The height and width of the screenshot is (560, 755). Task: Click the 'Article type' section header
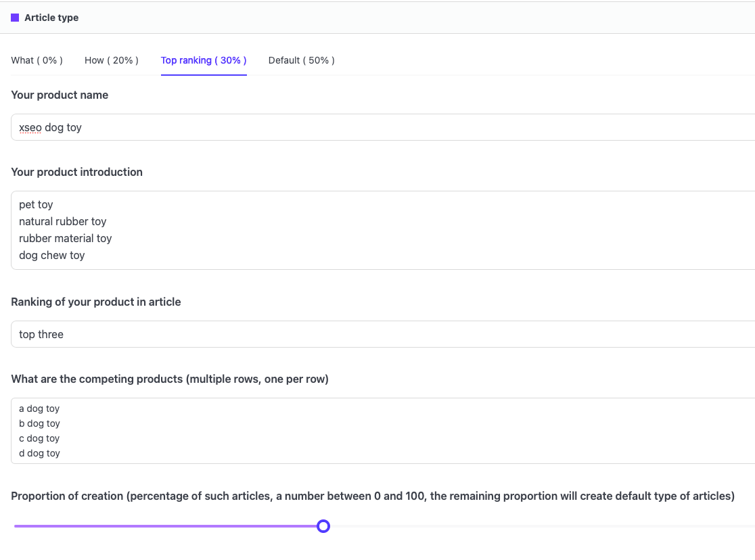(x=51, y=18)
